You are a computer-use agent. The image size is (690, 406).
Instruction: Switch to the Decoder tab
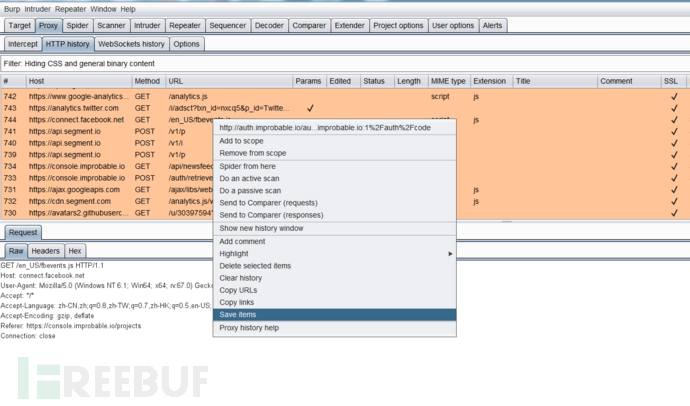(x=269, y=26)
